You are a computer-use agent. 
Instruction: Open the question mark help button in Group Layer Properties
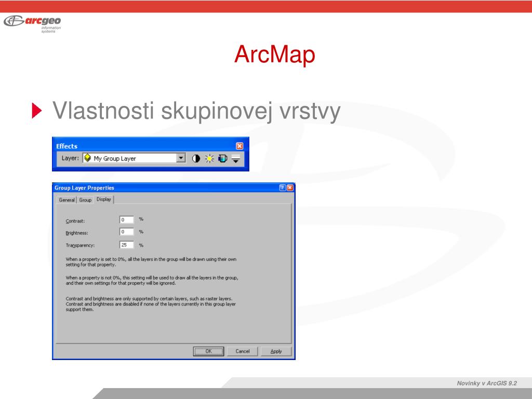tap(282, 188)
